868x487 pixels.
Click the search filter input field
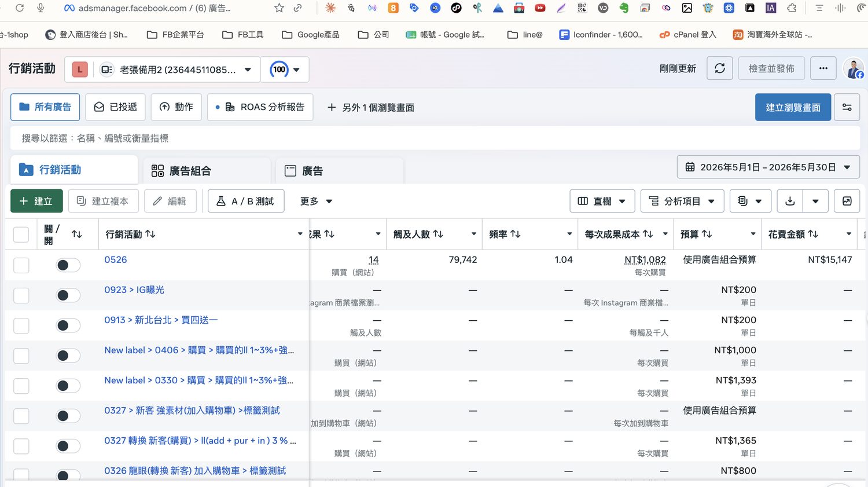click(x=435, y=138)
